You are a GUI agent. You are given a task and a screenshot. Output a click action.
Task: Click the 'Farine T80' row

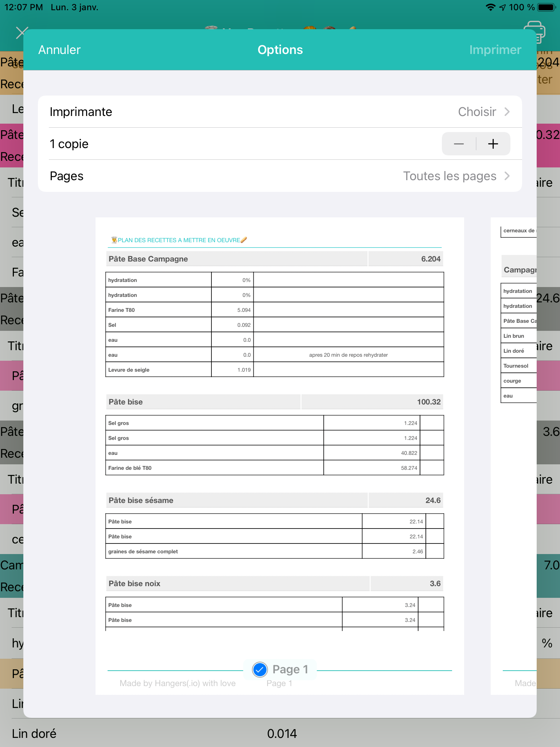[275, 310]
